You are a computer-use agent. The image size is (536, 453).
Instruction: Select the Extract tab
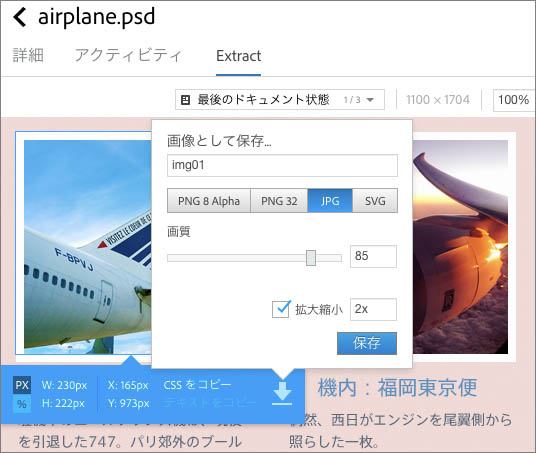[x=239, y=56]
